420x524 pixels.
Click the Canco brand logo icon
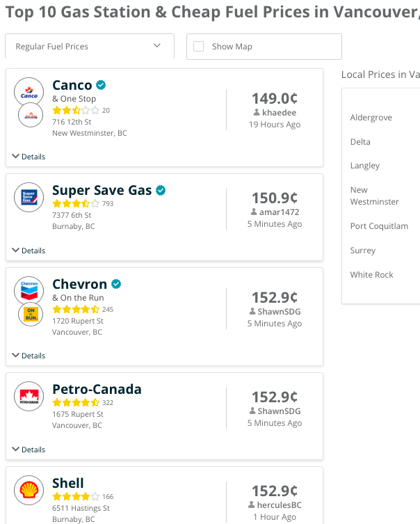tap(29, 92)
